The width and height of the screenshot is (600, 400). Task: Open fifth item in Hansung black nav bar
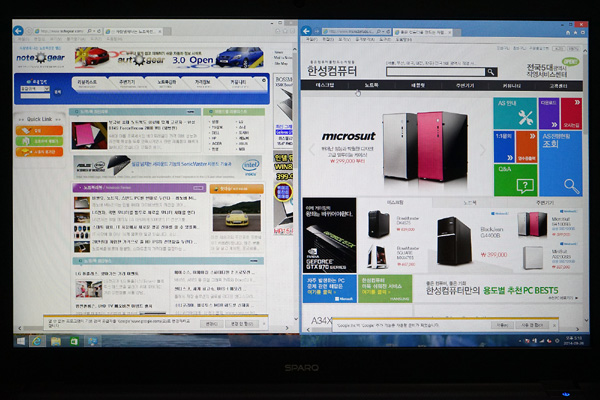(512, 85)
